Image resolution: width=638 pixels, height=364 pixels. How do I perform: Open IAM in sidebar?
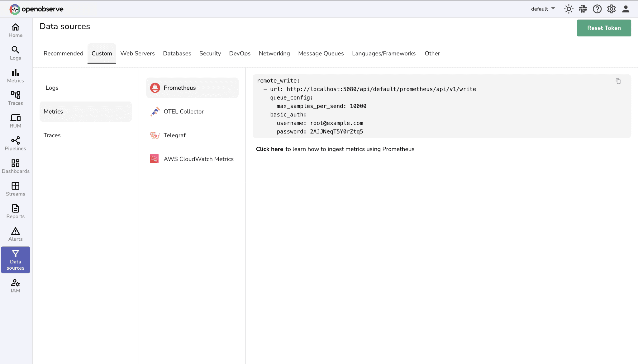tap(16, 286)
